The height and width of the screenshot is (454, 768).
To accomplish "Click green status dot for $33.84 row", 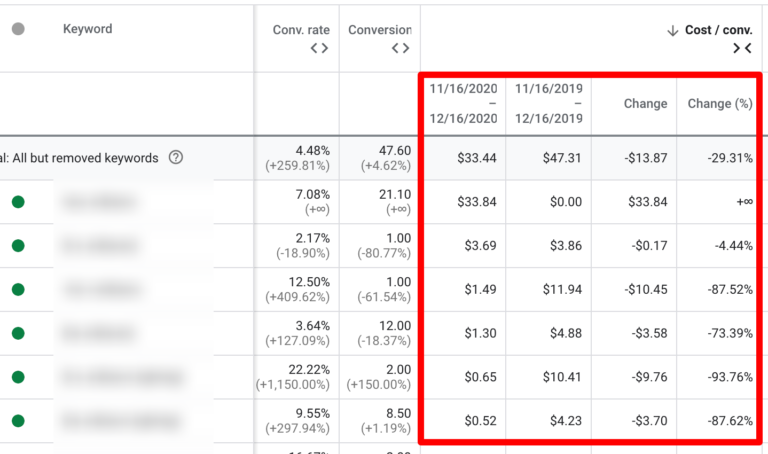I will pyautogui.click(x=18, y=202).
